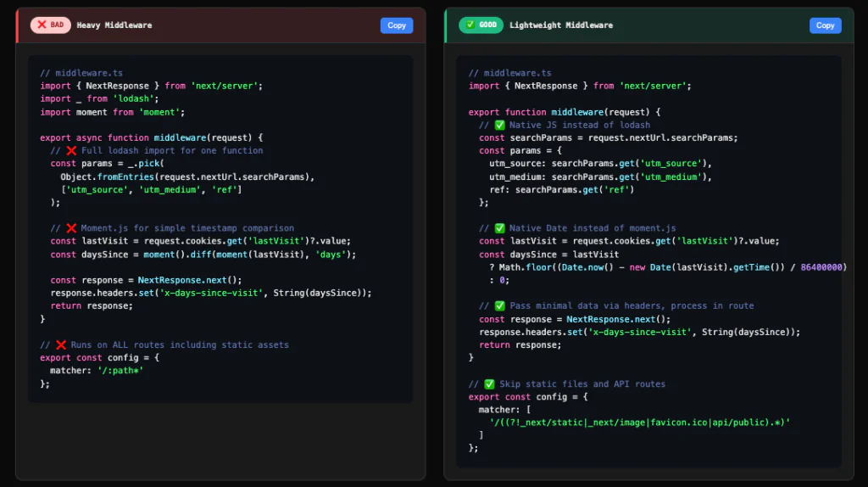868x487 pixels.
Task: Click '// middleware.ts' comment in Heavy Middleware panel
Action: [81, 73]
